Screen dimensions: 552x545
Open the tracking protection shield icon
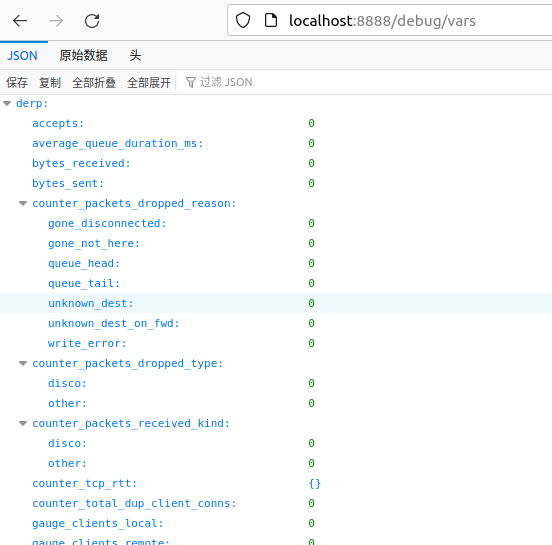pyautogui.click(x=243, y=20)
